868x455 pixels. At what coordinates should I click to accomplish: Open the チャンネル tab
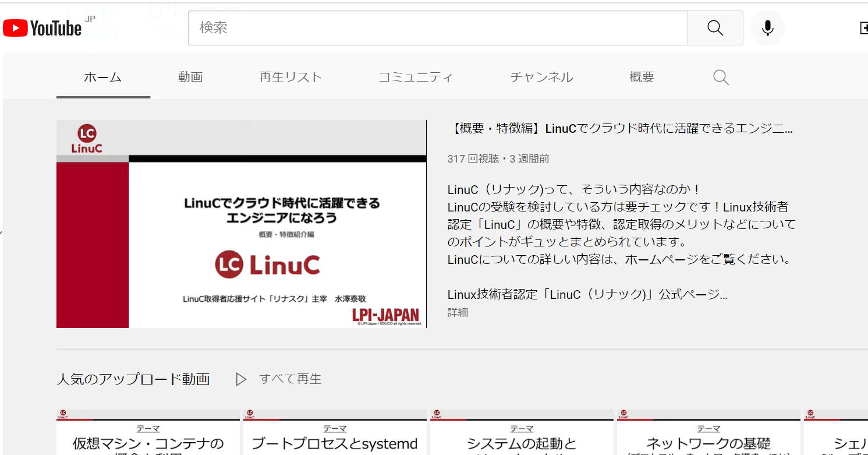pos(541,77)
